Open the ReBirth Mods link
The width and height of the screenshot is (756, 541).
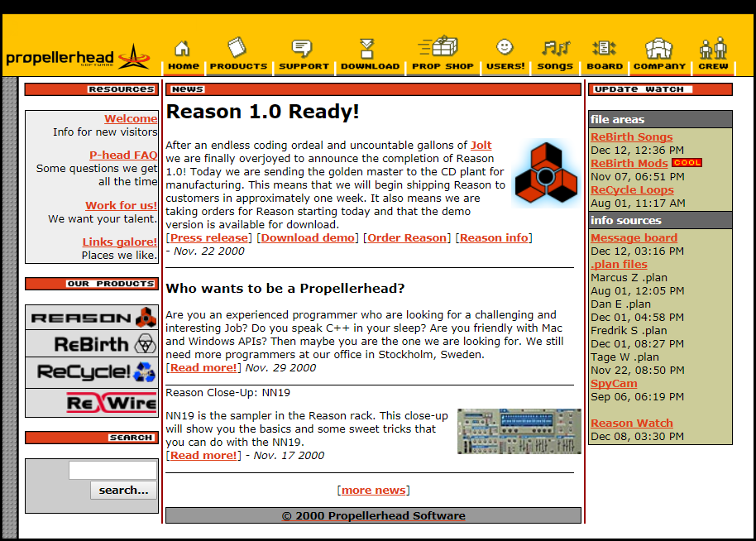pos(629,164)
